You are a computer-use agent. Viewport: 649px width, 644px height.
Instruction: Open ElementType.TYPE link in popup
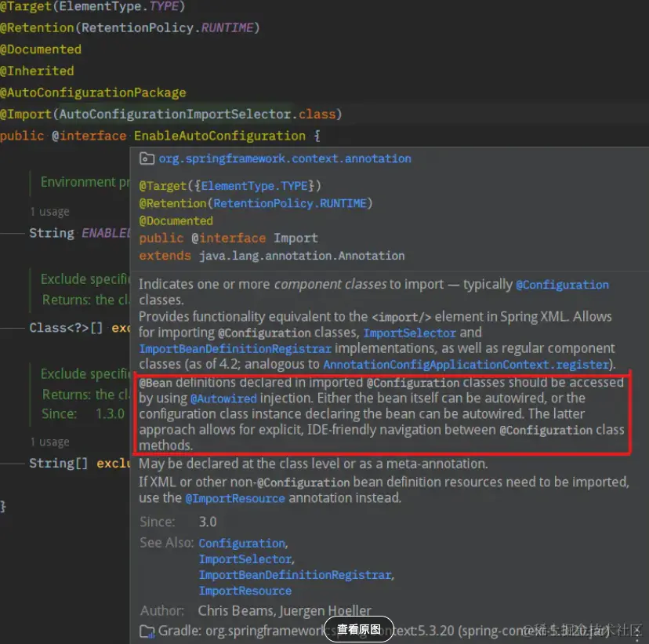[x=255, y=186]
